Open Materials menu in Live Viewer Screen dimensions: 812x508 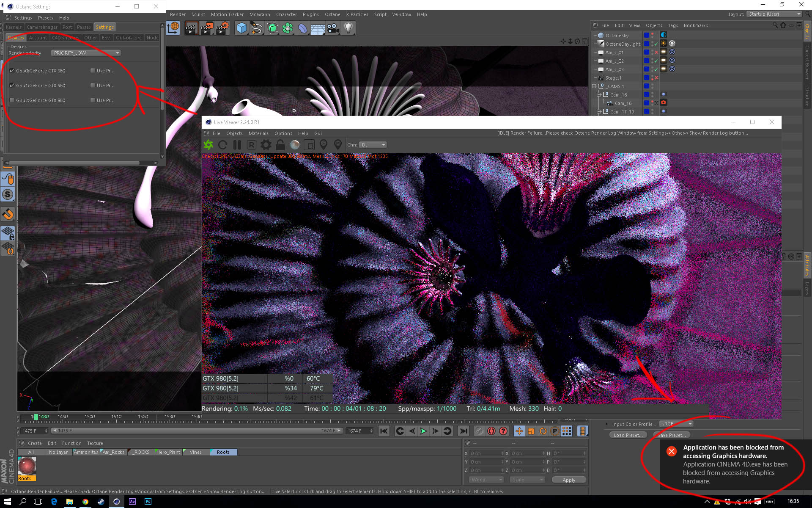(x=258, y=133)
